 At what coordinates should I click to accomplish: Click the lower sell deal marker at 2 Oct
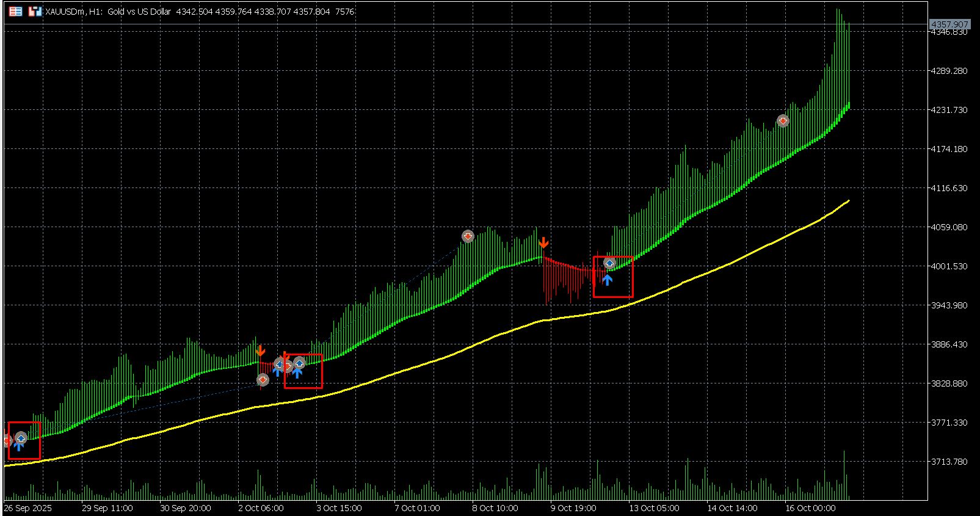coord(263,380)
